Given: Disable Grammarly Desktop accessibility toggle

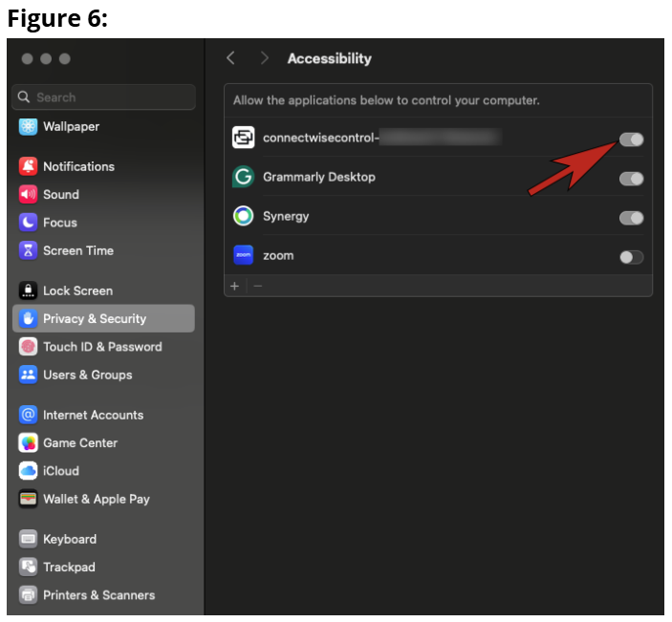Looking at the screenshot, I should click(631, 179).
